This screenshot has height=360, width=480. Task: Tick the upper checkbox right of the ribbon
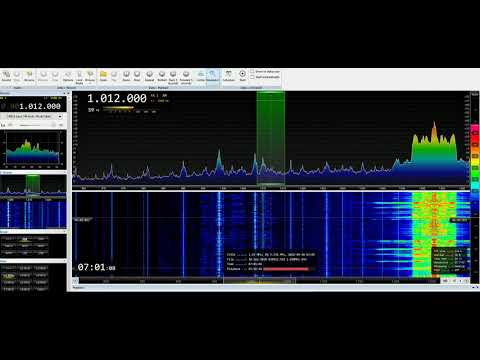click(252, 71)
